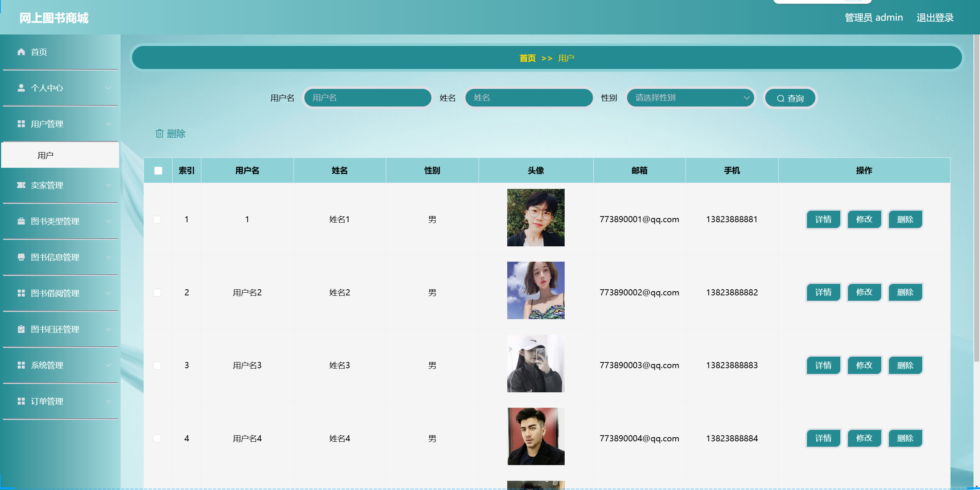
Task: Open 详情 for 用户名3
Action: point(823,365)
